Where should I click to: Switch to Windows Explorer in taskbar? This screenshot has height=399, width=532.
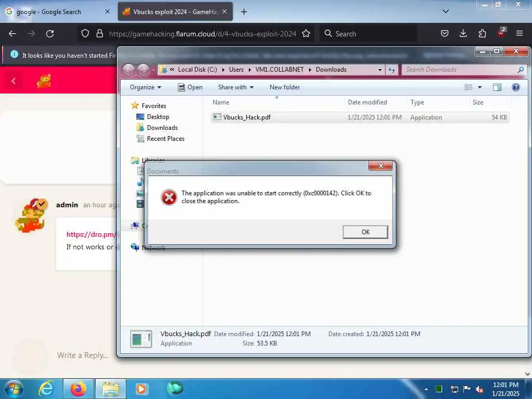111,389
